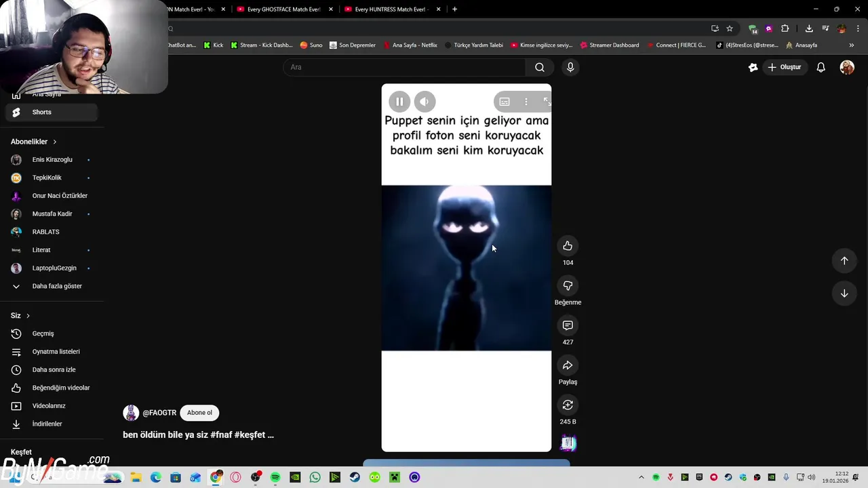Pause the playing Shorts video

399,102
